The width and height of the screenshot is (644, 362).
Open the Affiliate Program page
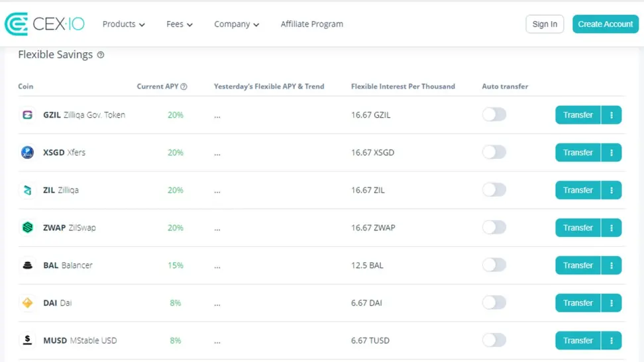click(x=312, y=24)
